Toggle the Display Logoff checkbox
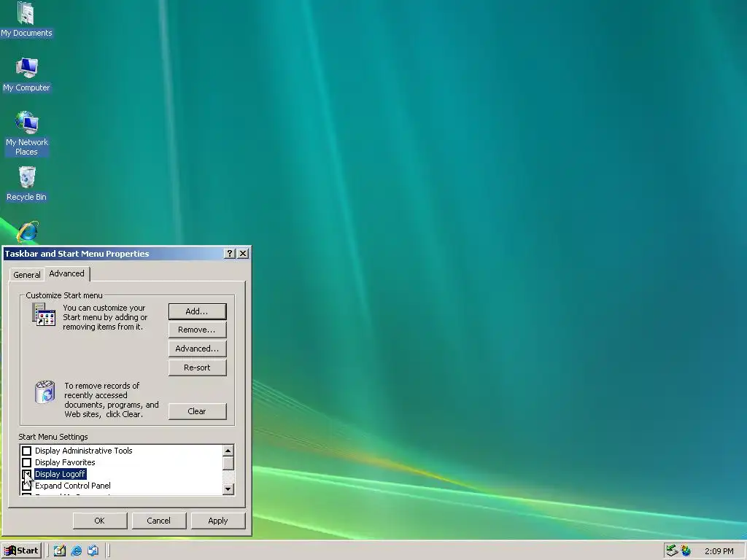The height and width of the screenshot is (560, 747). tap(27, 474)
